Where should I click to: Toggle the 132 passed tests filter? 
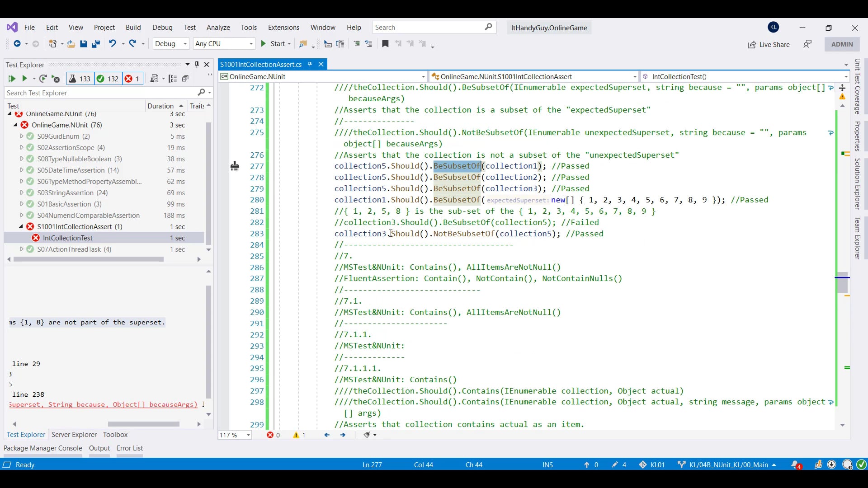[x=108, y=79]
